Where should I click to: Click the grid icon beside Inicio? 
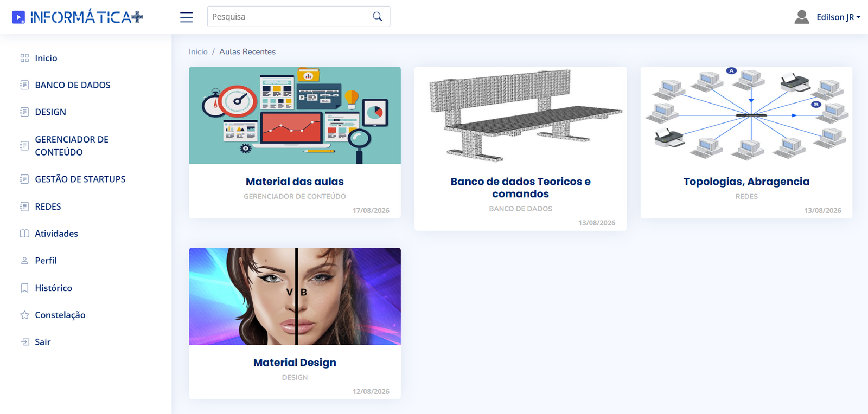pyautogui.click(x=24, y=58)
